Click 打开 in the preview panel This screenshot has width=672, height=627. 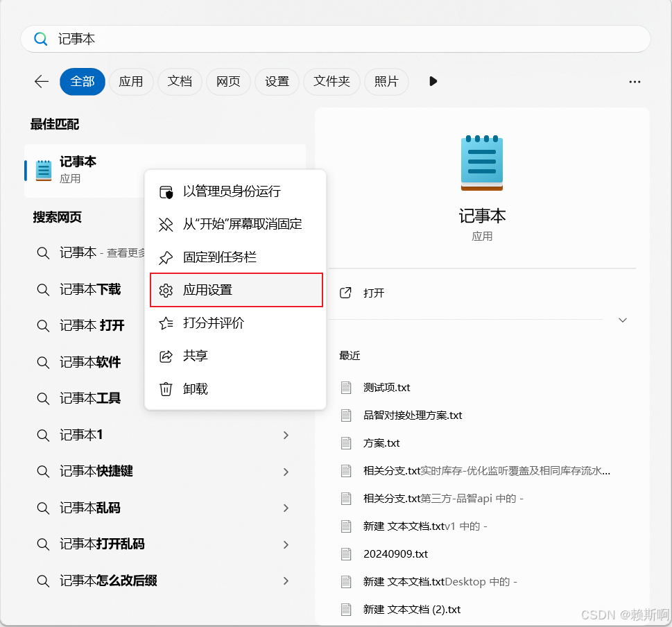coord(374,293)
